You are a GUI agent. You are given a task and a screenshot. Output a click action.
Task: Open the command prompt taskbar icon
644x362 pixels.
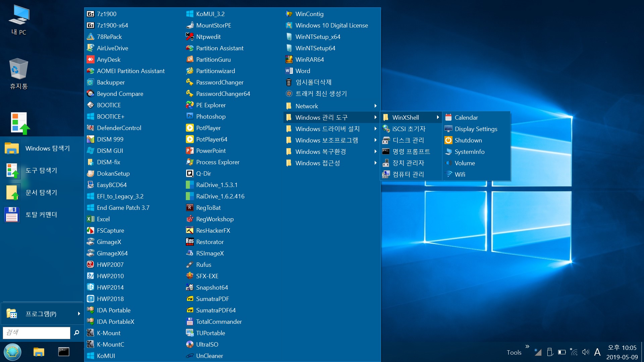pos(64,352)
